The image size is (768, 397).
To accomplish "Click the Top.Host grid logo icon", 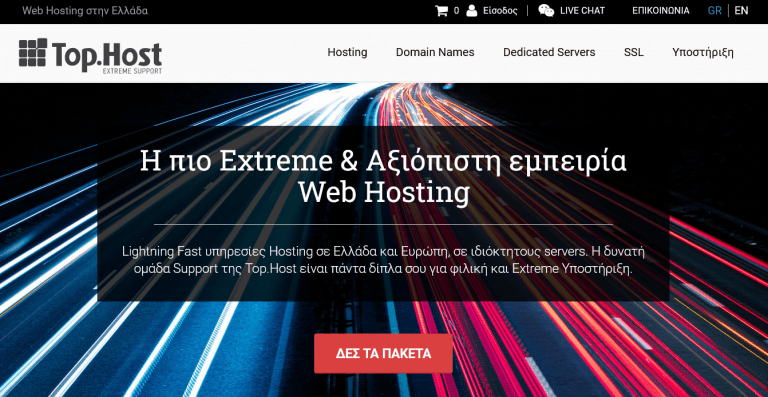I will (33, 52).
